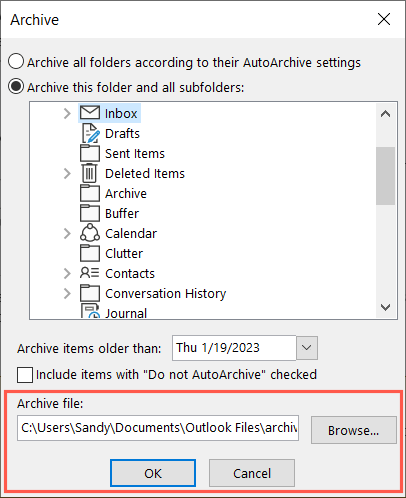Click the Clutter folder icon

(x=90, y=253)
